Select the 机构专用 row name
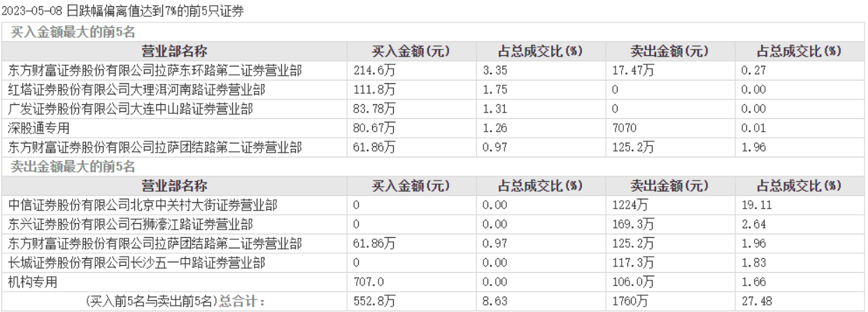Image resolution: width=868 pixels, height=312 pixels. click(x=34, y=283)
